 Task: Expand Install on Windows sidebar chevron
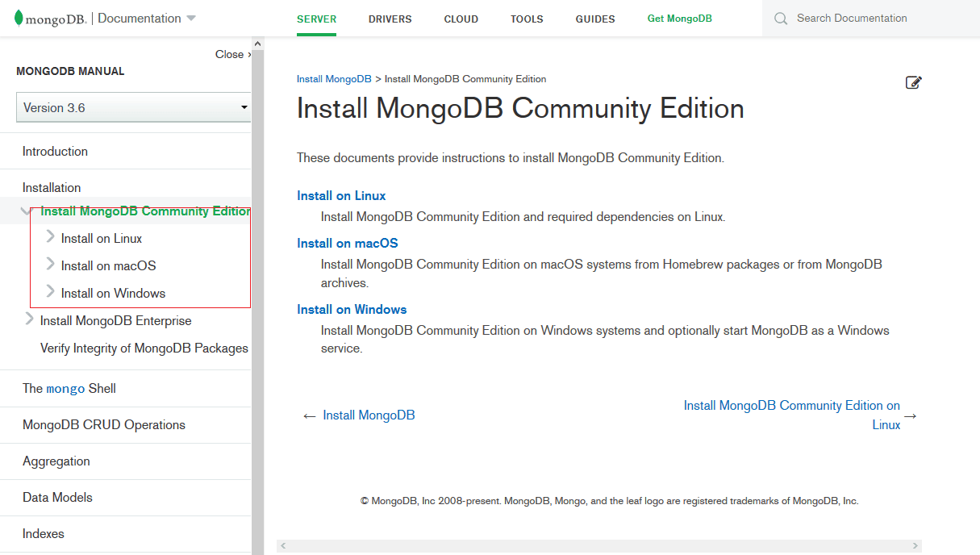(50, 292)
